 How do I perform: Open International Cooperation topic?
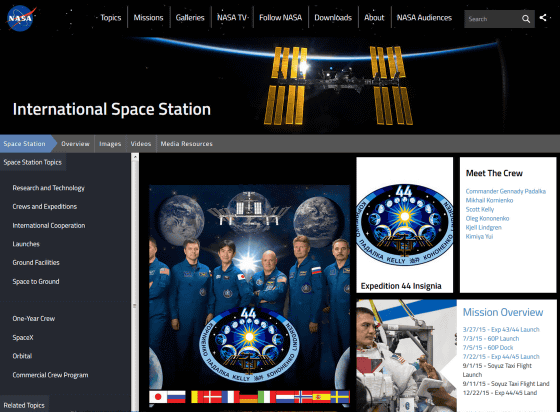pyautogui.click(x=49, y=225)
